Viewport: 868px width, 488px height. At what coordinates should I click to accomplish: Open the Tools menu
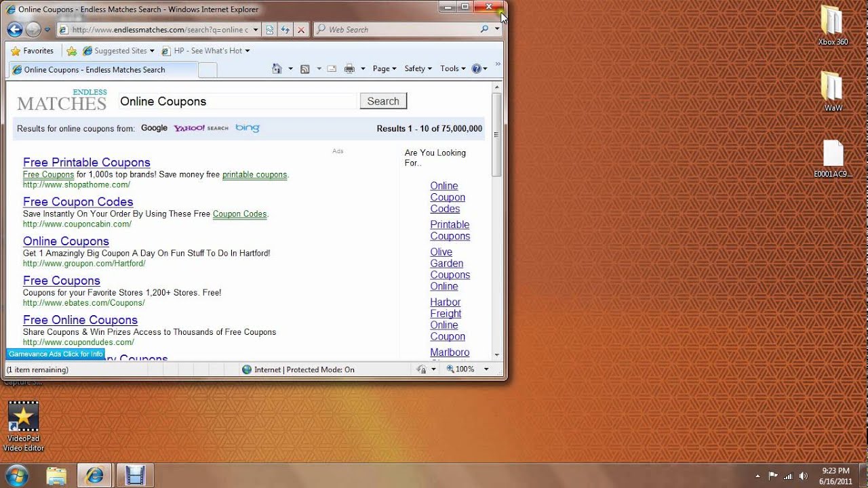(453, 68)
